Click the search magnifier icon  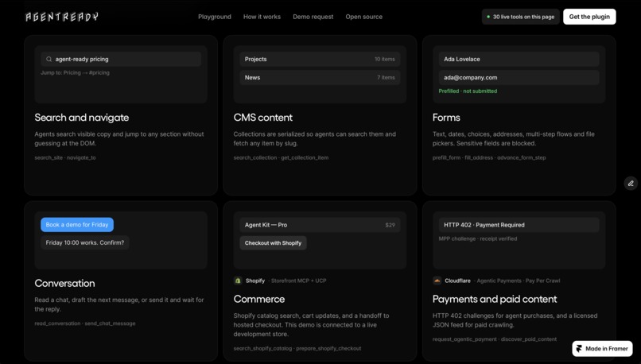(49, 60)
